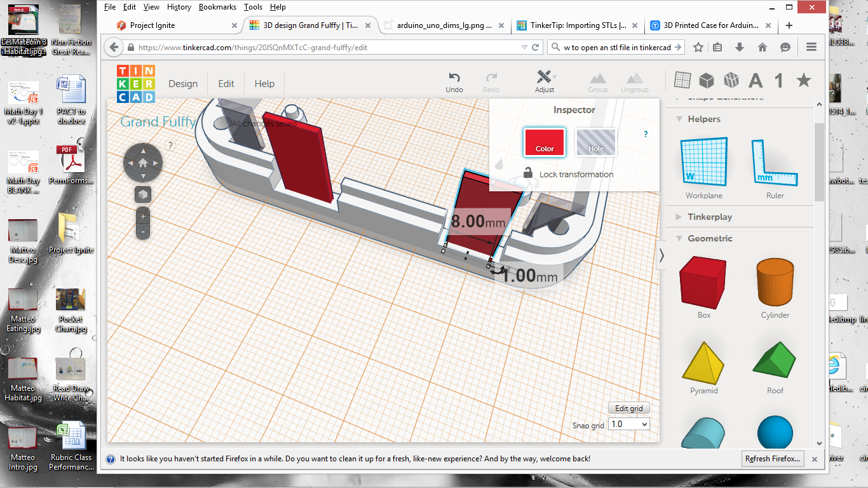Switch to 3D Printed Case for Arduino tab

click(x=711, y=25)
